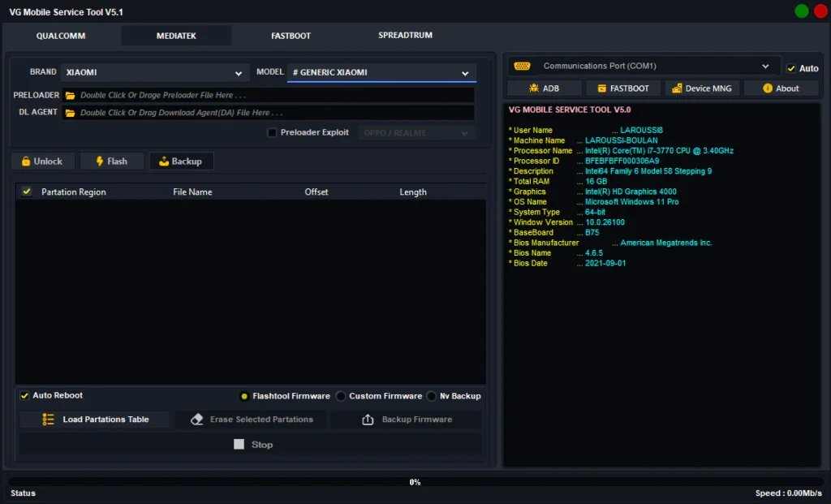Select Nv Backup radio option

[432, 396]
